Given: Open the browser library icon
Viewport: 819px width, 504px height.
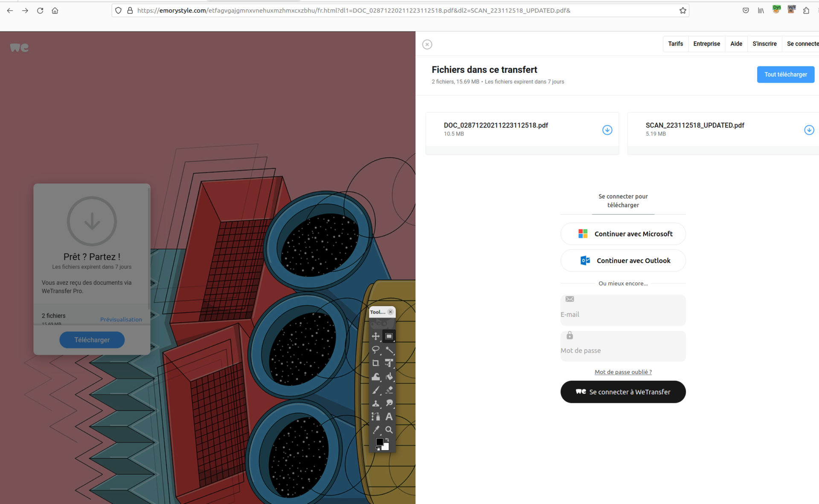Looking at the screenshot, I should tap(761, 11).
